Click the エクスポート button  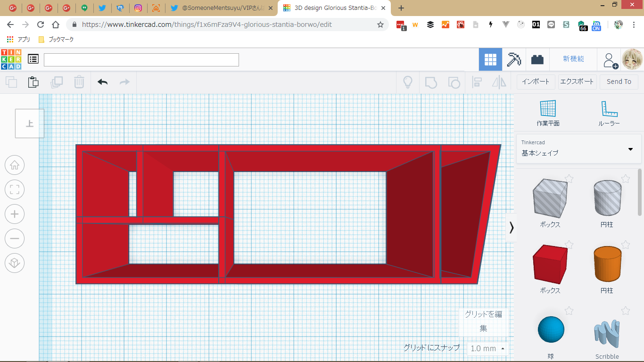point(577,82)
